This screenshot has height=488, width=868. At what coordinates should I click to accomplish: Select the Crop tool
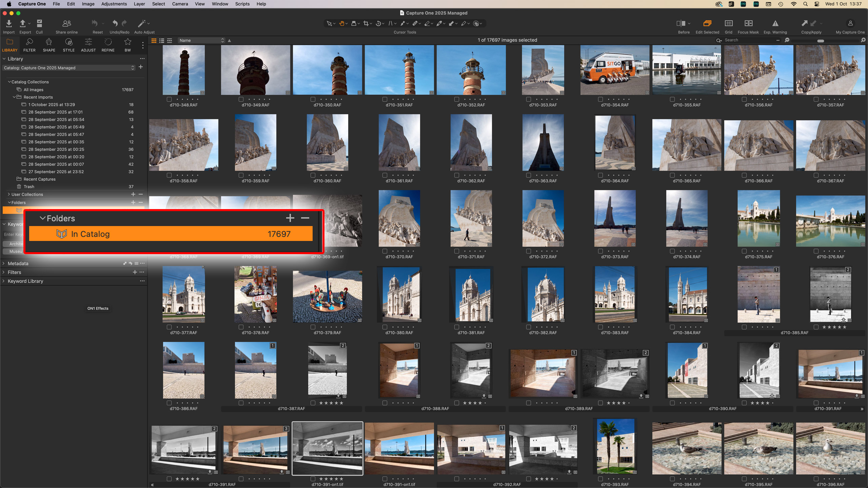(x=366, y=23)
